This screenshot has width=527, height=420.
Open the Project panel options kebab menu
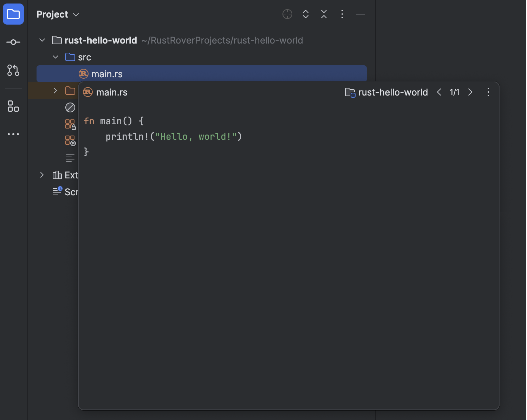tap(342, 14)
